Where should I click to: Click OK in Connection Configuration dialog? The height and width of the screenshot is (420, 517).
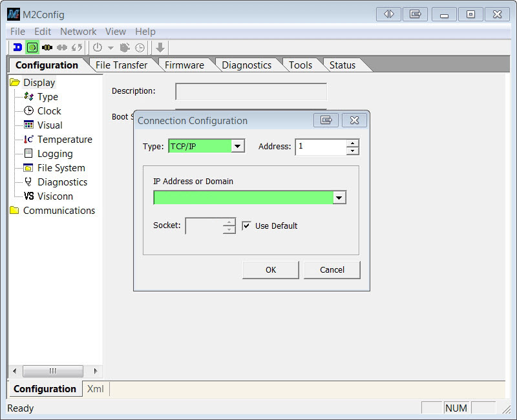270,270
